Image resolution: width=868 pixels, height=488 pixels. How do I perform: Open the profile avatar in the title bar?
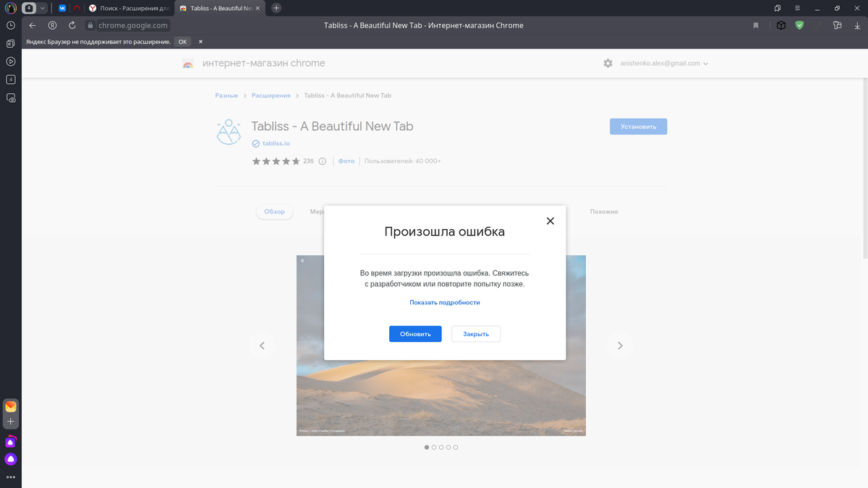pyautogui.click(x=9, y=8)
